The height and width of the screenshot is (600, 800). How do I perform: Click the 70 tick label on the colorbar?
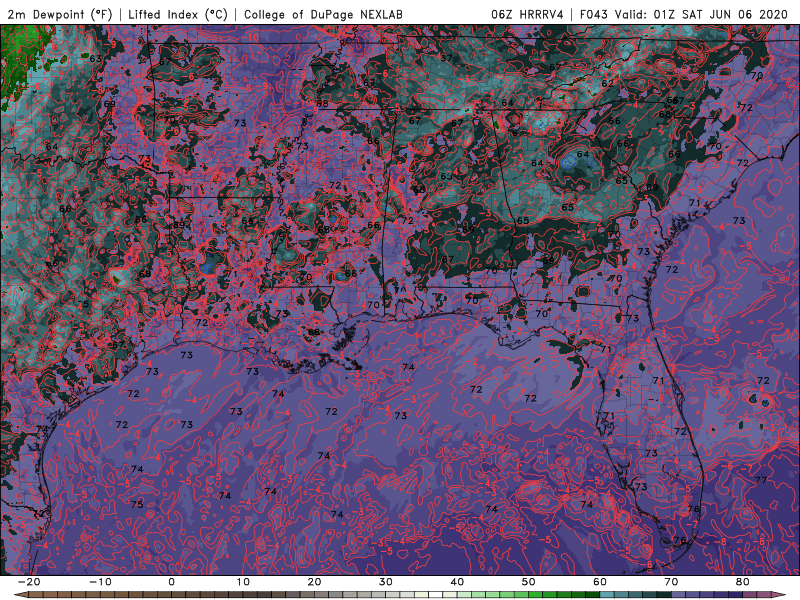pyautogui.click(x=671, y=582)
